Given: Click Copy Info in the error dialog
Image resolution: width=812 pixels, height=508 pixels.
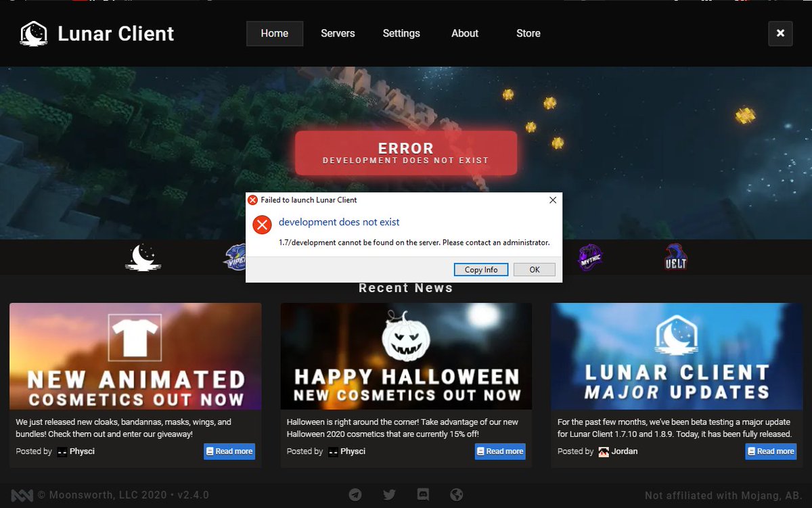Looking at the screenshot, I should [480, 269].
